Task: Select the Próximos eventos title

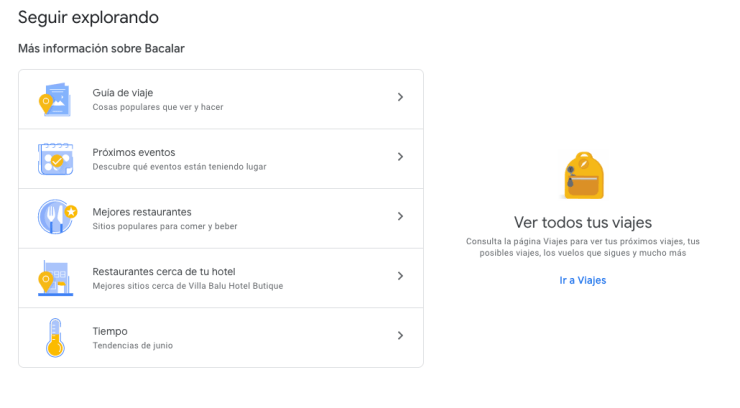Action: tap(134, 152)
